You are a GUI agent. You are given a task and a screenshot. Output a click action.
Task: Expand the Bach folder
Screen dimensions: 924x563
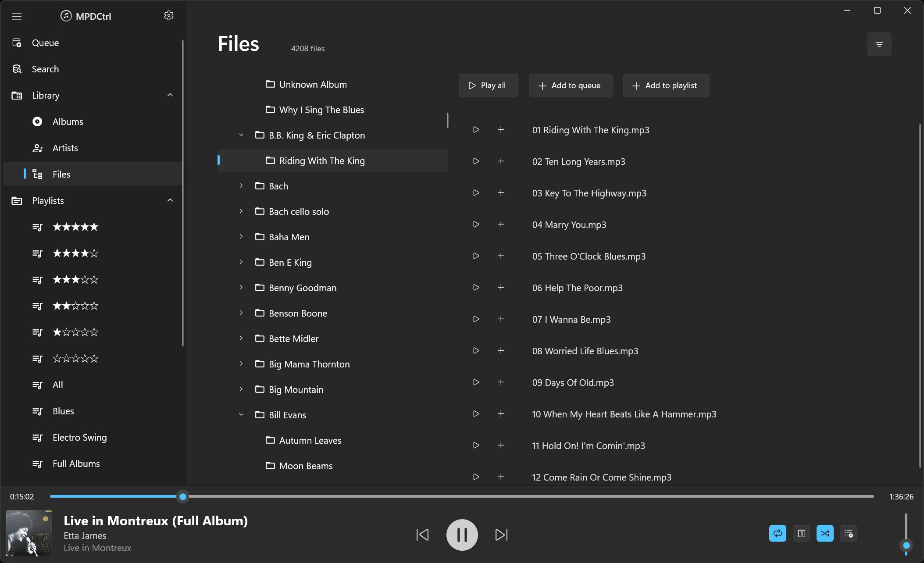point(241,186)
